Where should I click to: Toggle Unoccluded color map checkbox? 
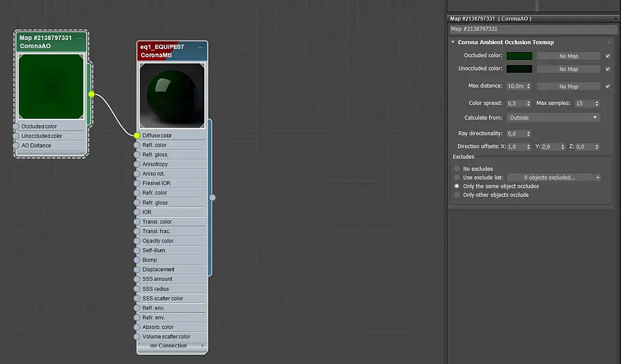pos(608,69)
